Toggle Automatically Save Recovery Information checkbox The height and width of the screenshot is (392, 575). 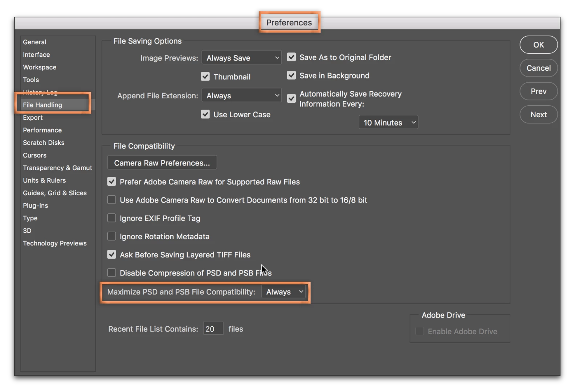point(291,98)
